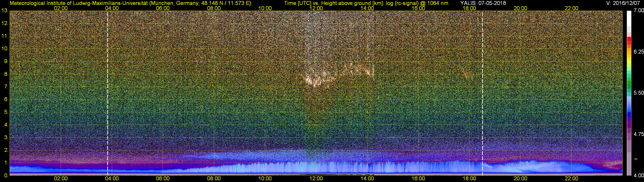Click the 2 km height axis label

pos(6,150)
